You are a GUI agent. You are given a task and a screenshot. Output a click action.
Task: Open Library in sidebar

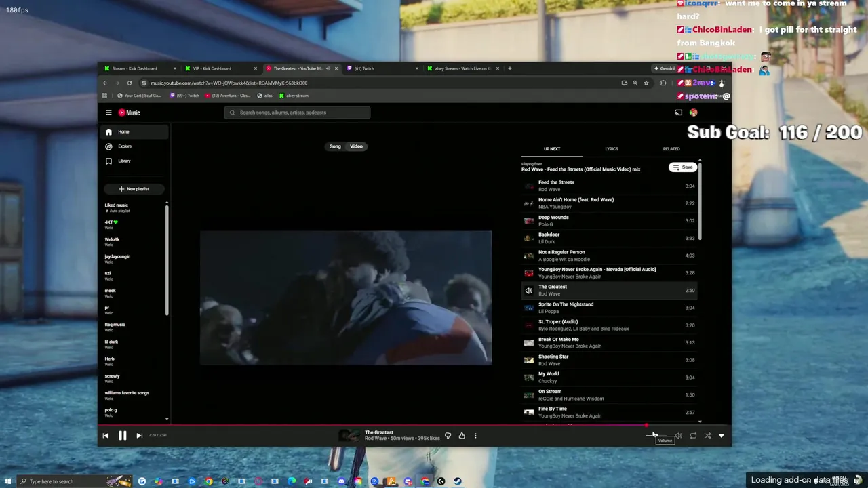point(135,161)
